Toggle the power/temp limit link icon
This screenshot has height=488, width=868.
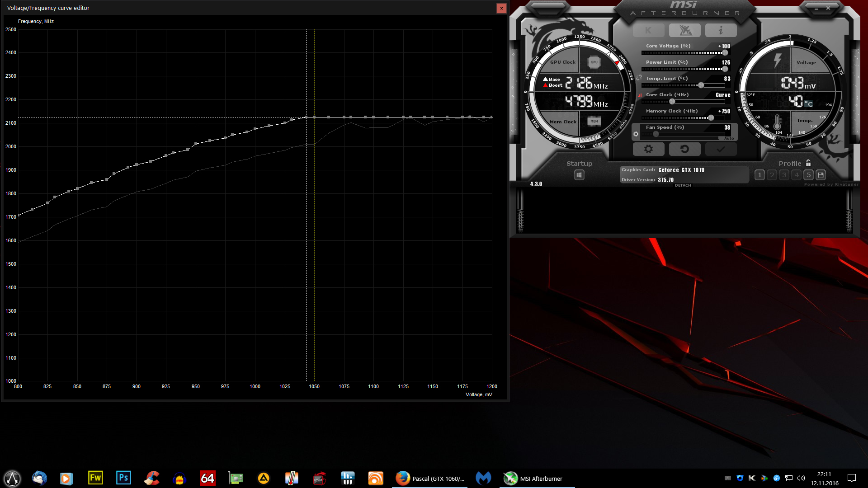[639, 78]
